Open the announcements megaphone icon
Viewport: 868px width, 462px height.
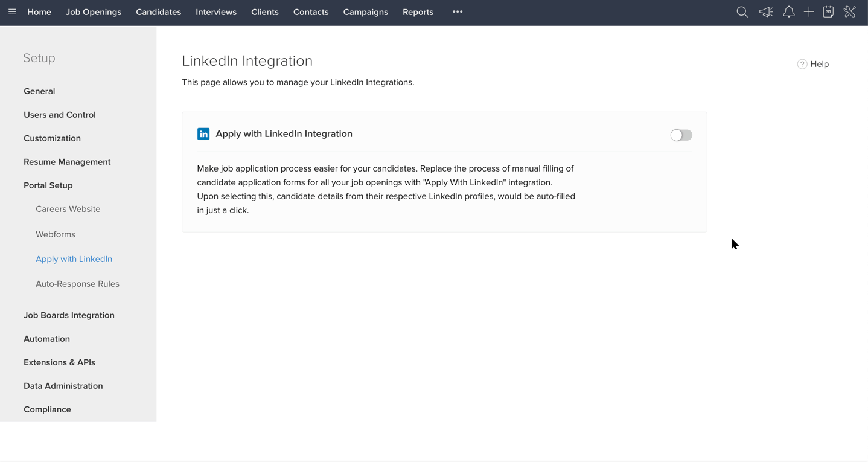tap(765, 12)
